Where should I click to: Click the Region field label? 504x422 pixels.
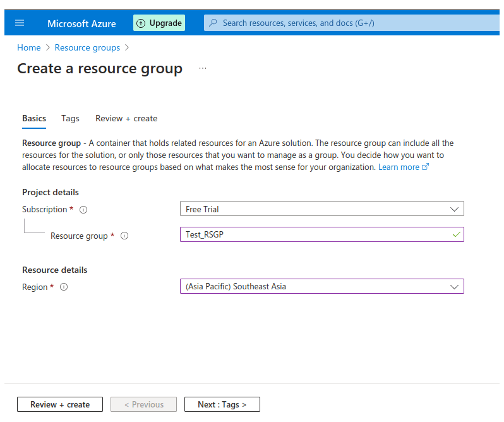click(x=35, y=287)
